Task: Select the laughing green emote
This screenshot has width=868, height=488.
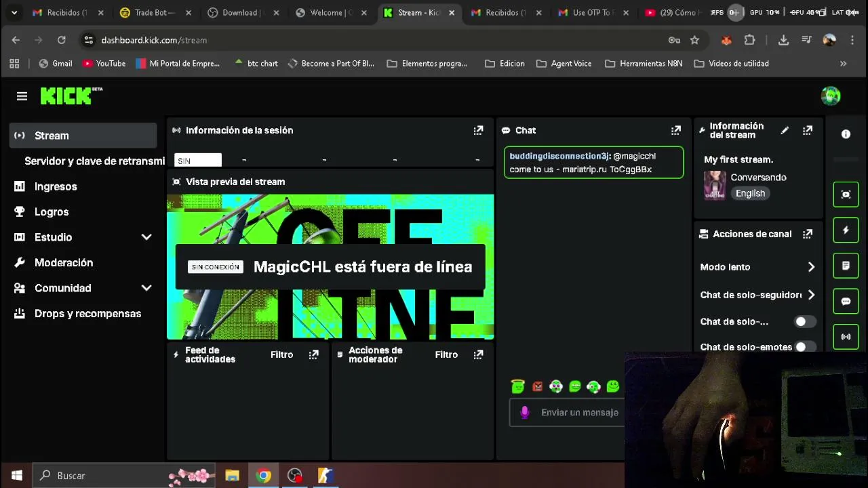Action: tap(575, 386)
